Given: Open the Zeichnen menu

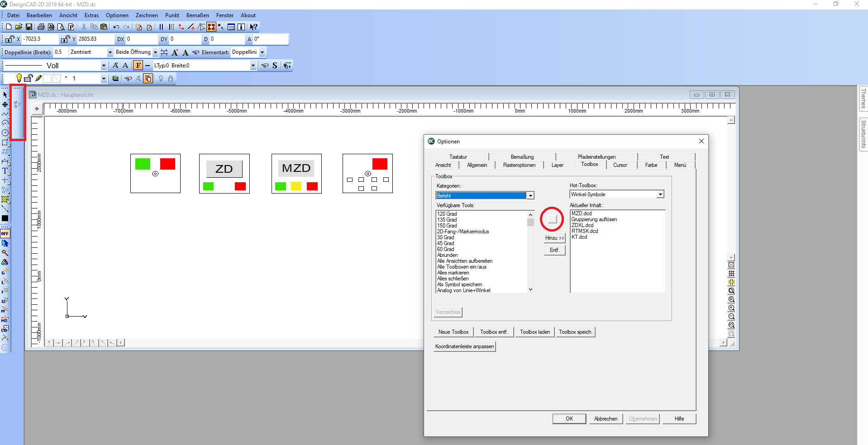Looking at the screenshot, I should pos(147,15).
